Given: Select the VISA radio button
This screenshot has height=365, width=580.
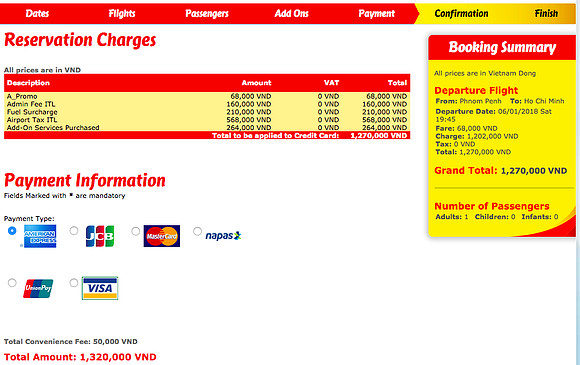Looking at the screenshot, I should [x=74, y=283].
